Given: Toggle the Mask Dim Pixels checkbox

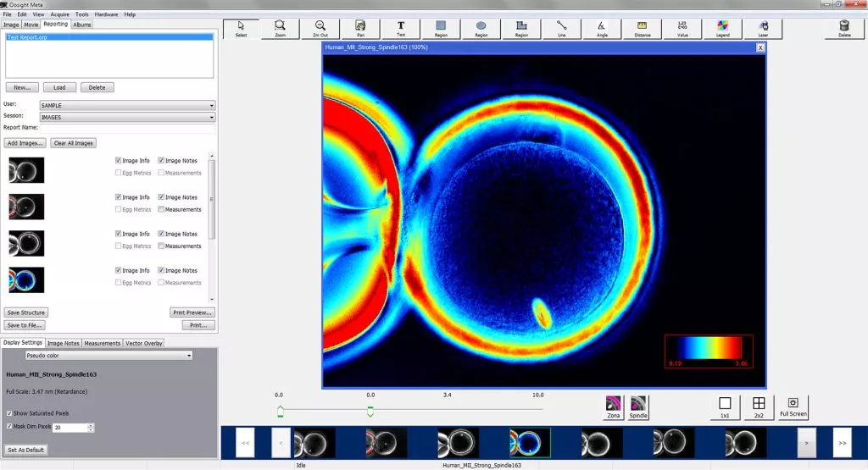Looking at the screenshot, I should (9, 427).
